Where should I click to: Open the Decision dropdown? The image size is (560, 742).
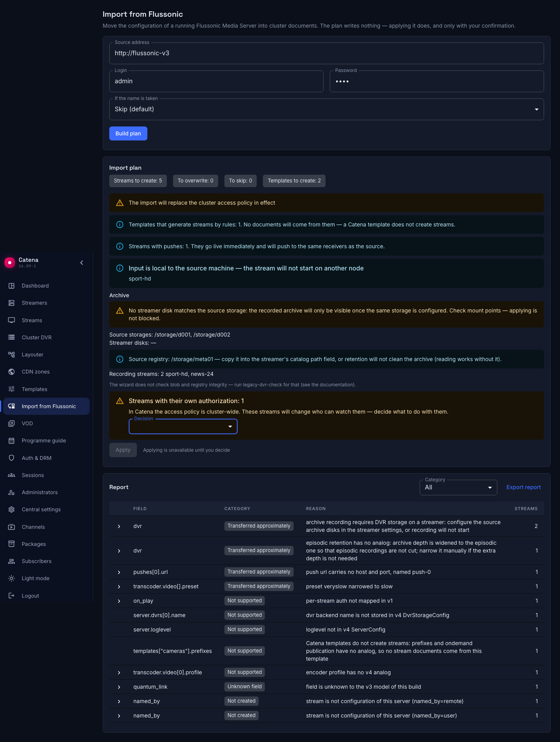183,426
